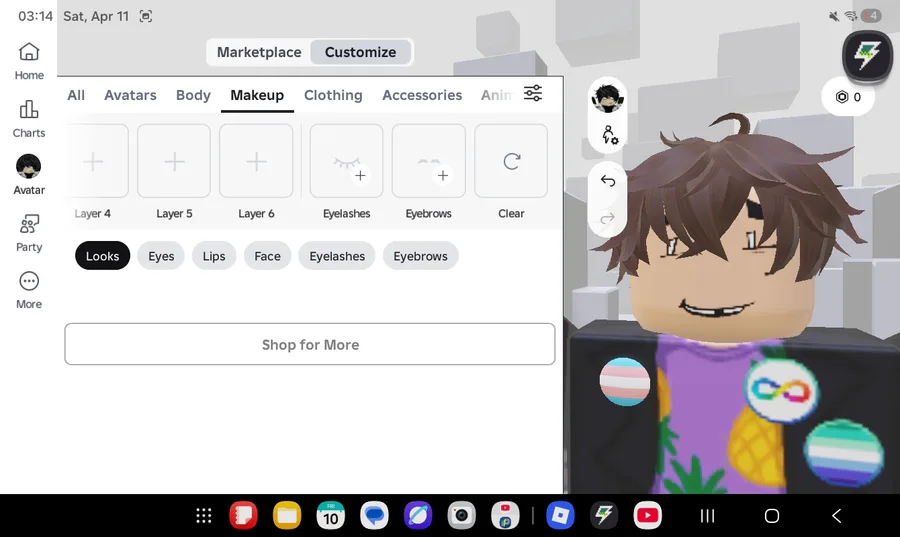Select the Eyebrows filter chip
Screen dimensions: 900x537
420,256
